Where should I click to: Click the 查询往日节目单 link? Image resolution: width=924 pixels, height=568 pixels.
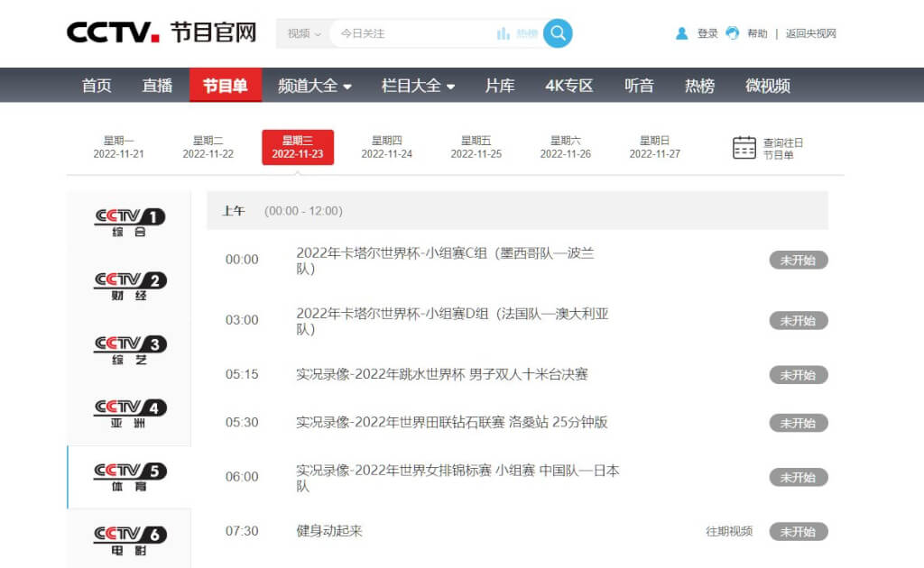(782, 149)
